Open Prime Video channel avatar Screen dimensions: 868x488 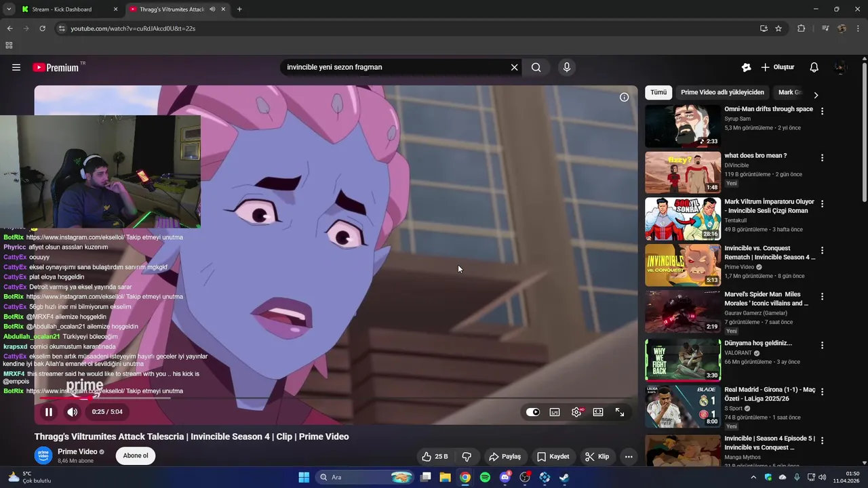pyautogui.click(x=43, y=455)
